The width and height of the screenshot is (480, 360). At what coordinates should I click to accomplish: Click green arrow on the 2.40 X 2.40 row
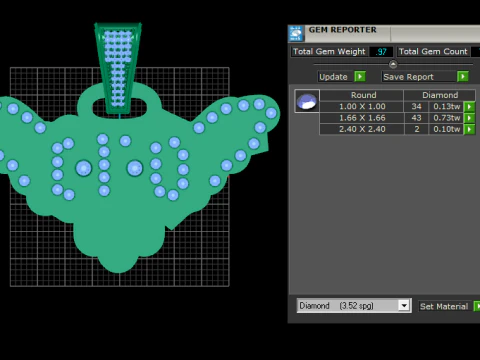469,129
